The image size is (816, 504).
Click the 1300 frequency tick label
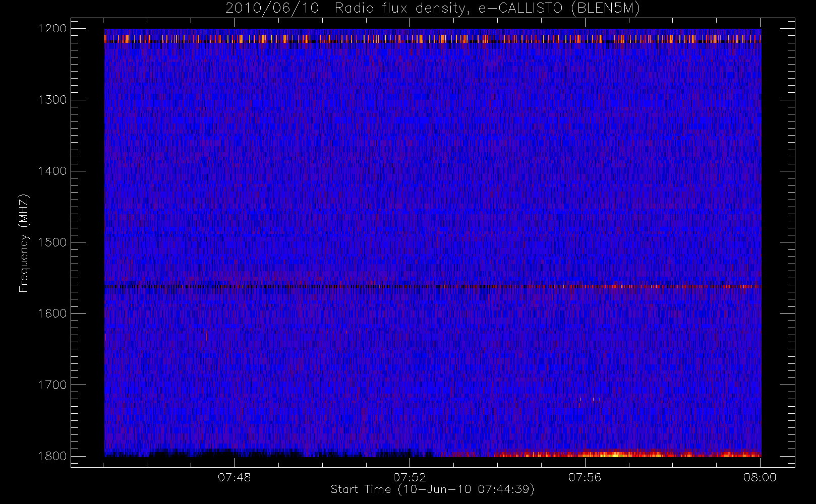click(52, 100)
